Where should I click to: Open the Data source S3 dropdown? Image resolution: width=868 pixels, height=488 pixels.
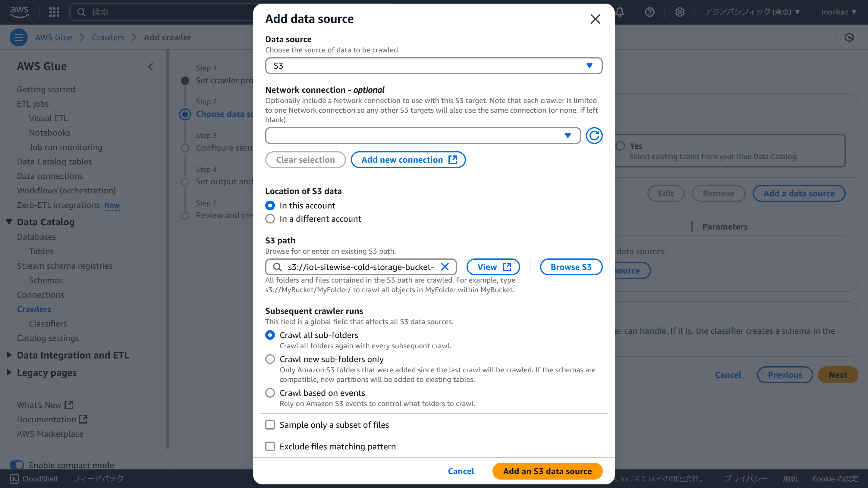434,66
